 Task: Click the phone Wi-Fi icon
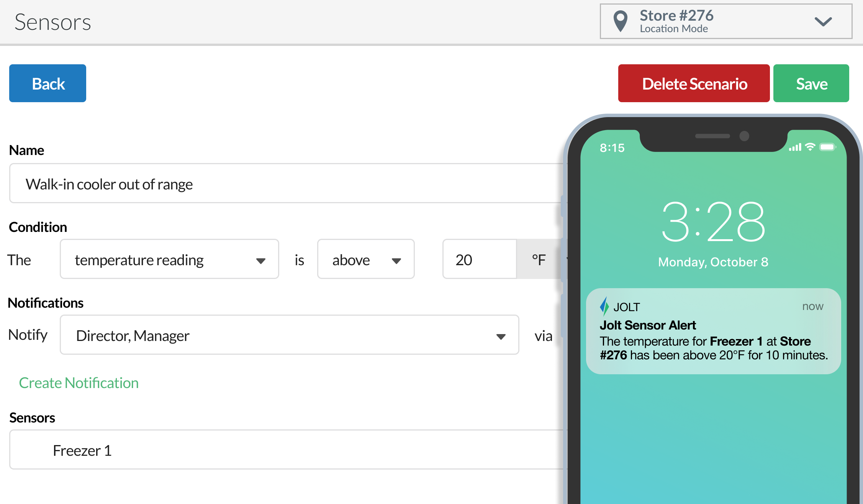(x=810, y=147)
